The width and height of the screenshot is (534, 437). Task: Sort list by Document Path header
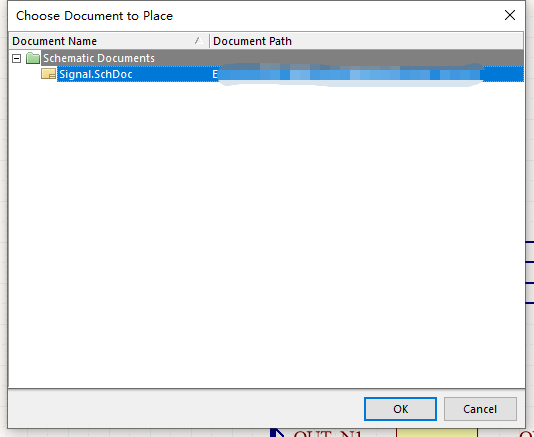366,41
